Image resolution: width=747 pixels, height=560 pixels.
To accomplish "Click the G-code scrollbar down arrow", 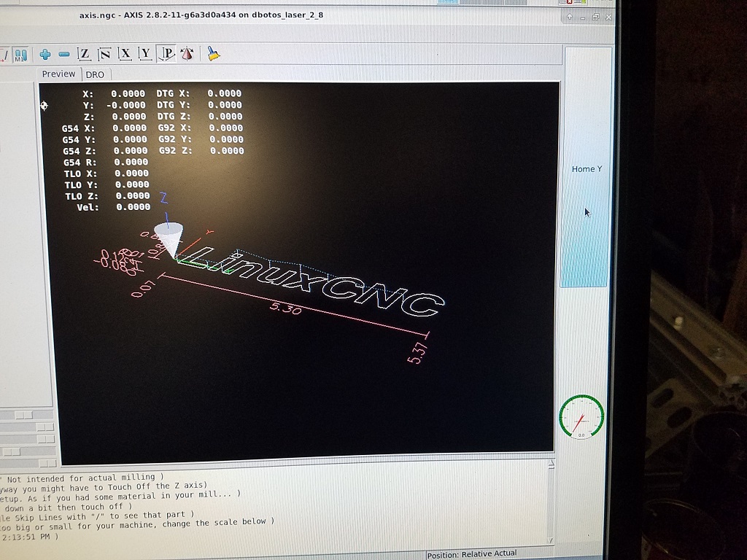I will pyautogui.click(x=551, y=540).
